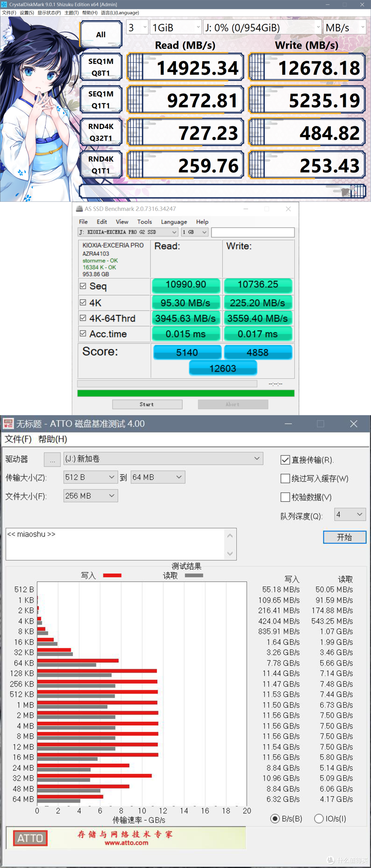
Task: Run the SEQ1M Q1T1 test
Action: pos(101,100)
